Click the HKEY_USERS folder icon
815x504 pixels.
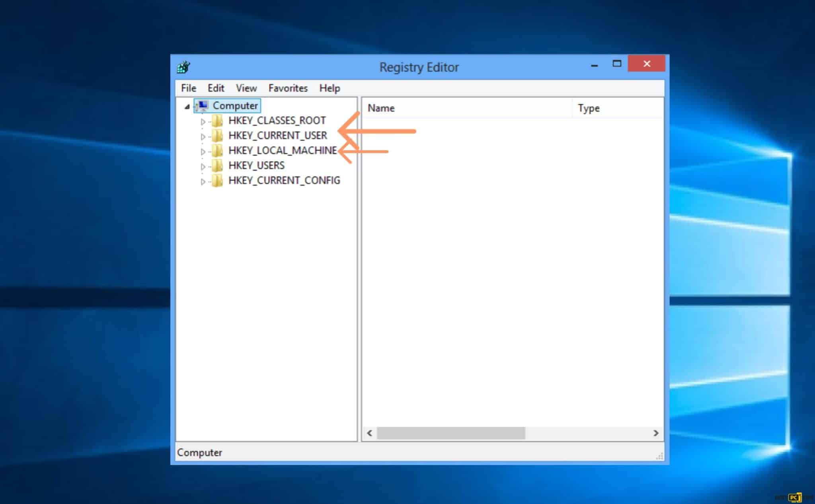tap(217, 165)
